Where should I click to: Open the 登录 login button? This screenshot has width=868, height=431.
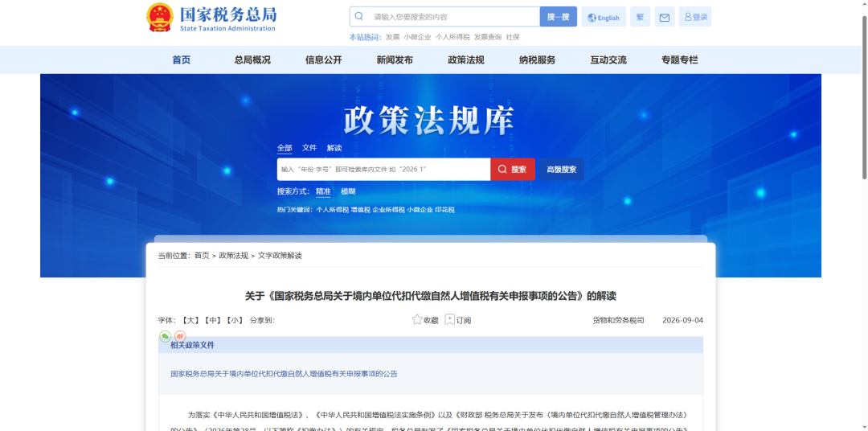[x=695, y=17]
